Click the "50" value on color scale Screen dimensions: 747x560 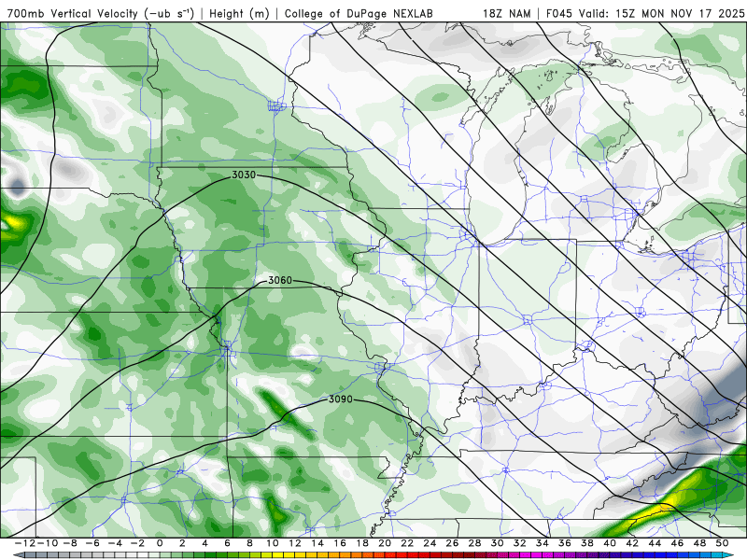click(x=722, y=543)
